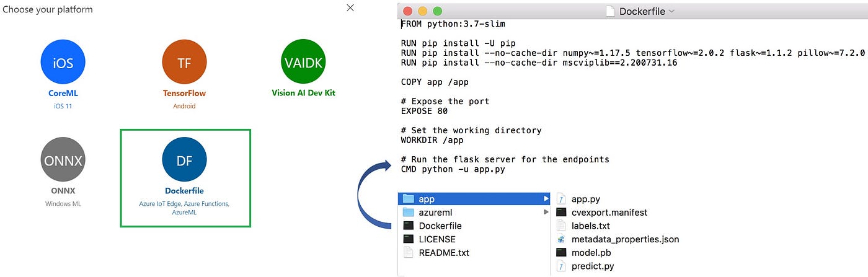
Task: Click the ONNX label under the gray icon
Action: [63, 191]
